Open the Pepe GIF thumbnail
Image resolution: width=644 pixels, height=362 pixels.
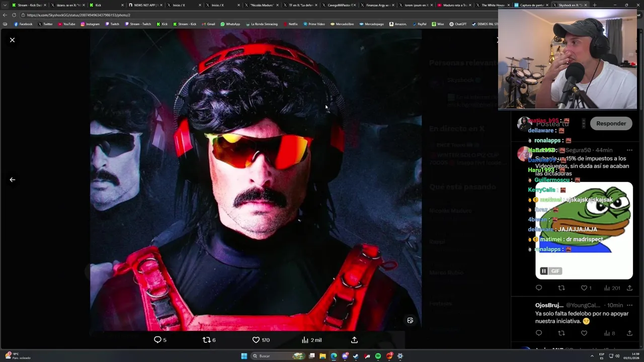point(584,230)
